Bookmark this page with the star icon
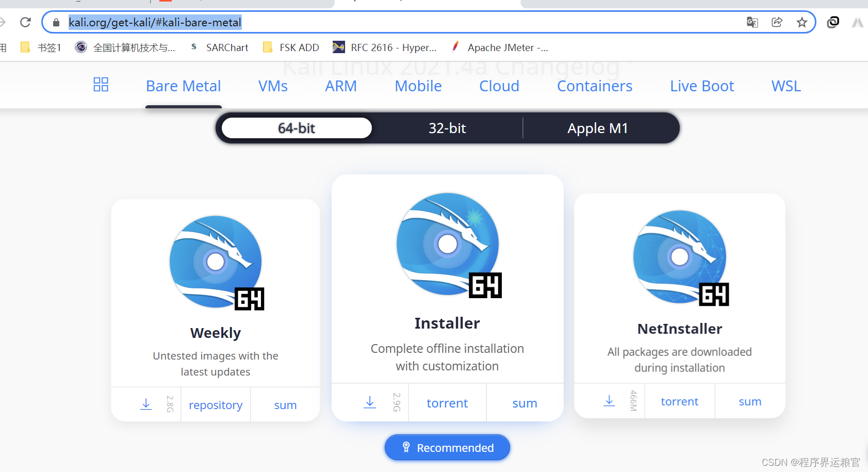Image resolution: width=868 pixels, height=472 pixels. click(x=801, y=22)
